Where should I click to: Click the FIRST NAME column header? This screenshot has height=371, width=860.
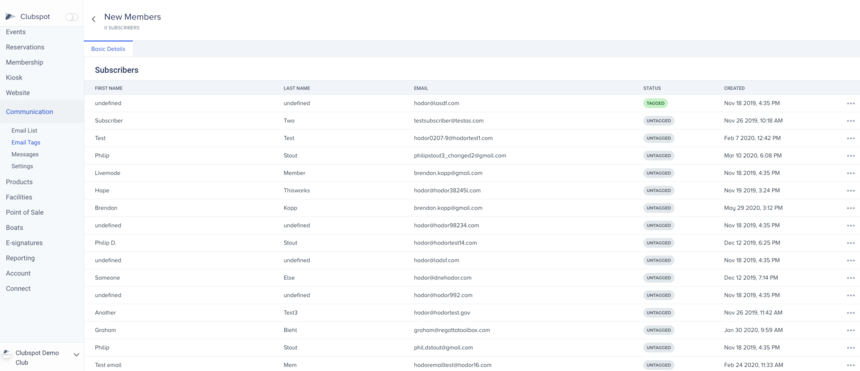109,88
